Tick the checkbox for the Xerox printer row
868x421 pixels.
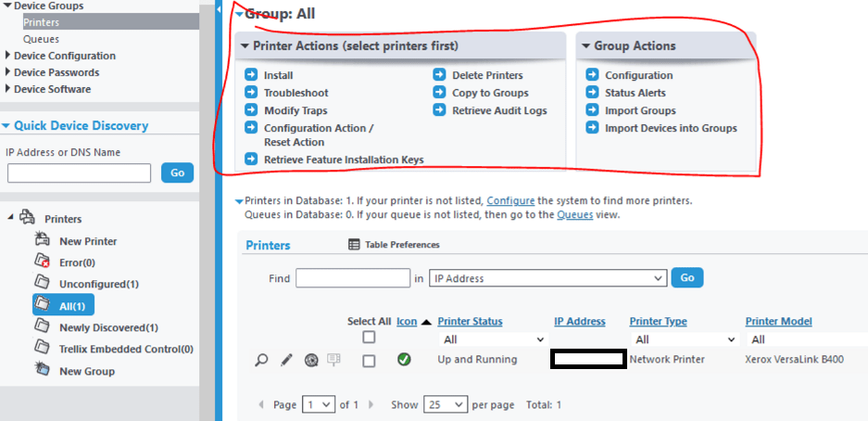369,361
